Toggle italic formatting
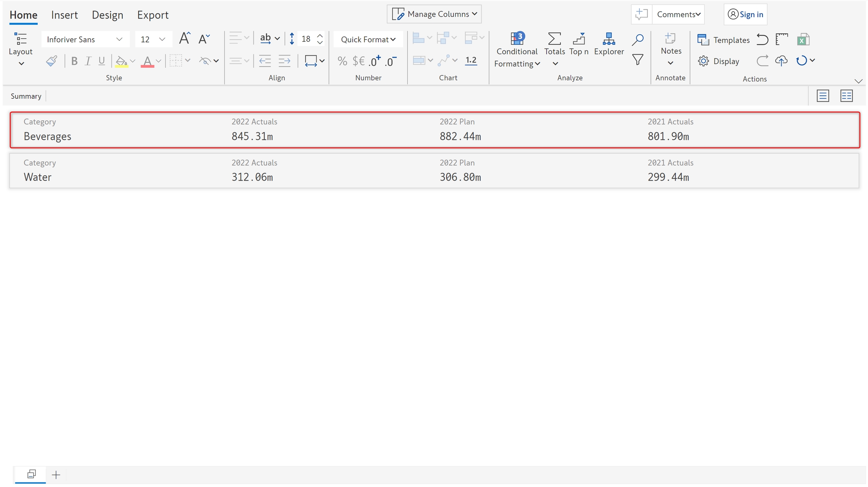Screen dimensions: 868x487 click(x=88, y=61)
